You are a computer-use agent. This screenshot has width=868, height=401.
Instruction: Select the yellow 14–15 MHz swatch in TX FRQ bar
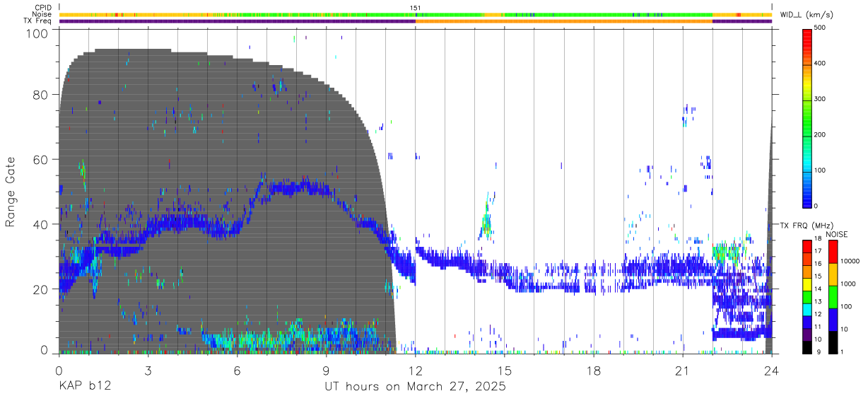coord(808,283)
